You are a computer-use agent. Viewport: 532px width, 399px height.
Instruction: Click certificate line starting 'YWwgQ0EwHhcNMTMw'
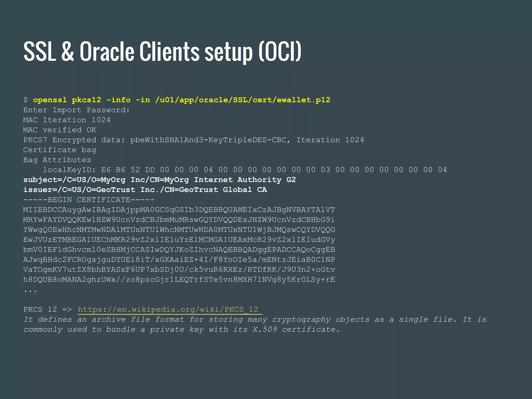pos(179,230)
